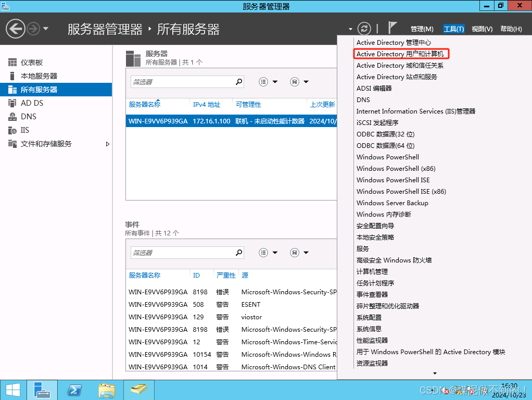The height and width of the screenshot is (400, 532).
Task: Open 本地安全策略 from Tools menu
Action: pyautogui.click(x=375, y=238)
